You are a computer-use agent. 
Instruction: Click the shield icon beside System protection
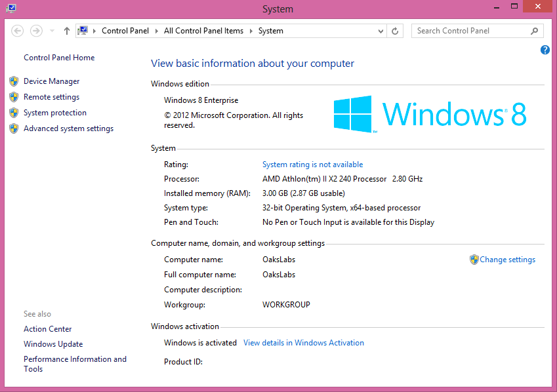[14, 113]
